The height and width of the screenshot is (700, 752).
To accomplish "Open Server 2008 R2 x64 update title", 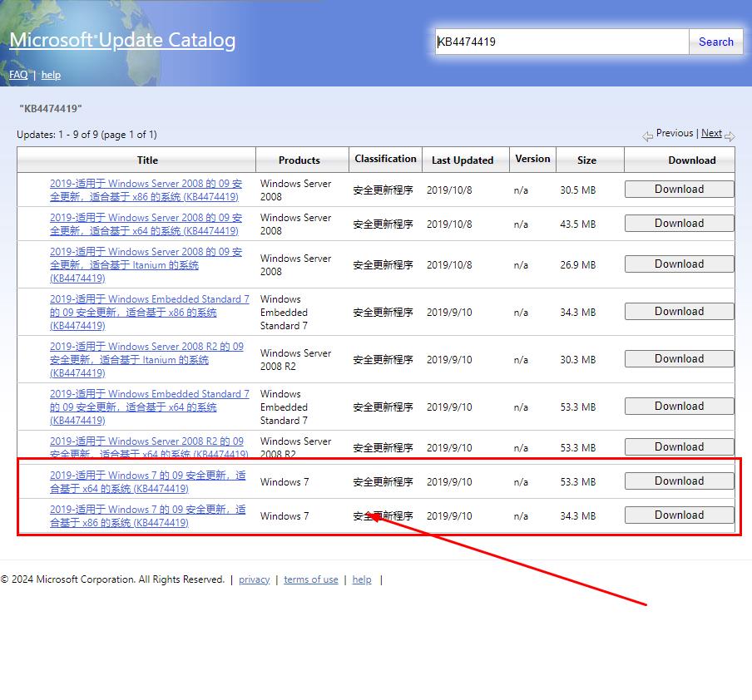I will 149,446.
